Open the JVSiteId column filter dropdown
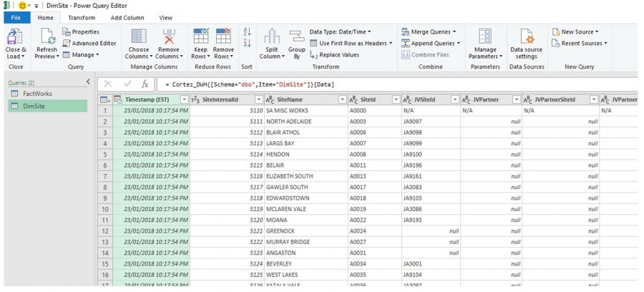This screenshot has height=292, width=644. point(454,99)
